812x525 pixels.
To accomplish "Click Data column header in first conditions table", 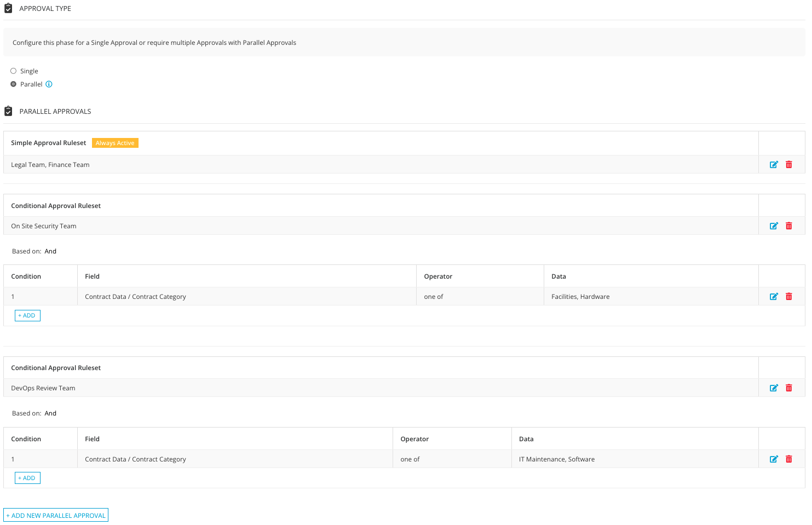I will [558, 276].
